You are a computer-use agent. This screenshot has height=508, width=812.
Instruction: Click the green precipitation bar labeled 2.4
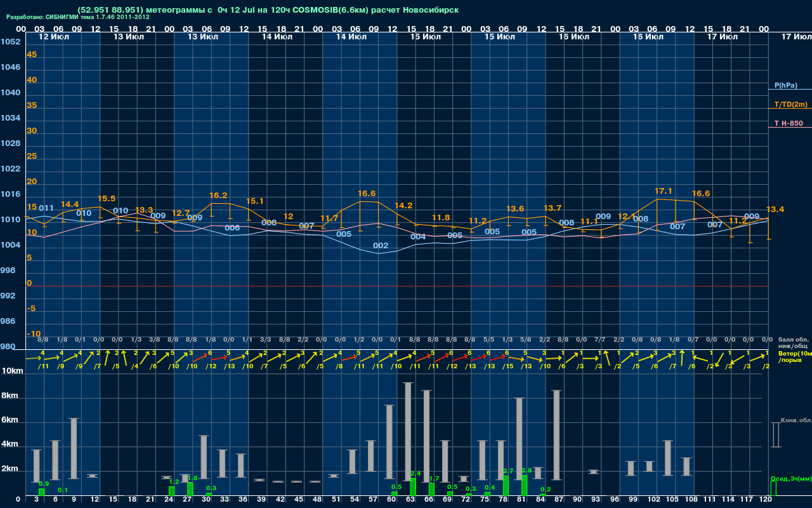[x=413, y=487]
